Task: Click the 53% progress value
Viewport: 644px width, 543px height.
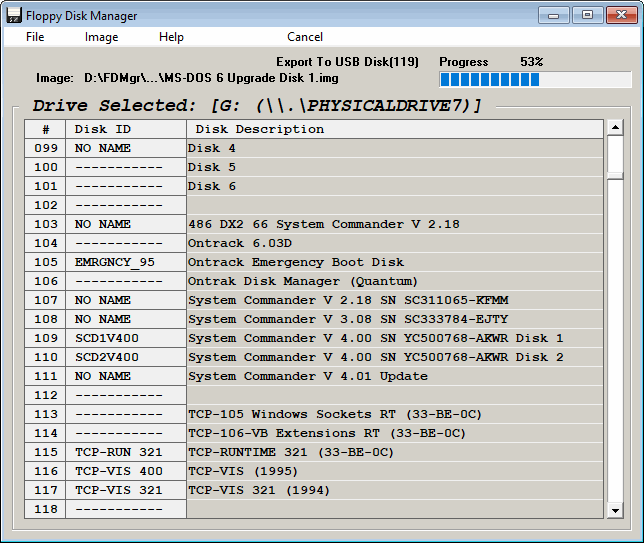Action: pyautogui.click(x=531, y=62)
